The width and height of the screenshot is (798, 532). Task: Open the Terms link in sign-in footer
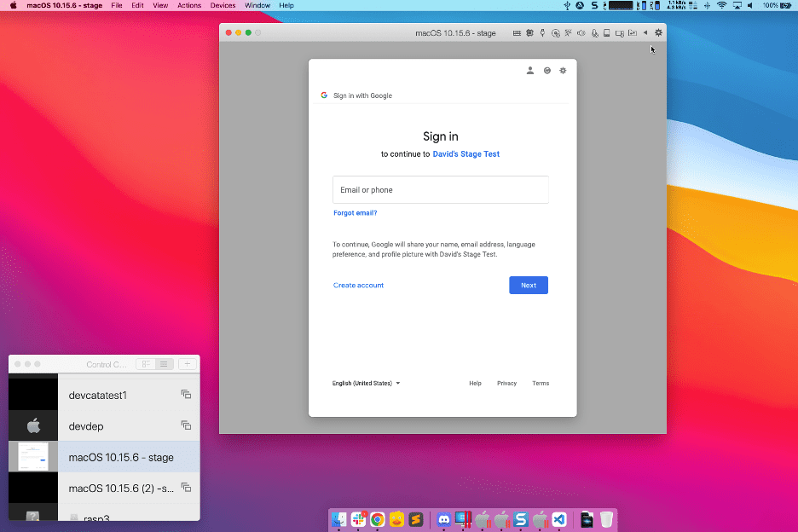541,384
